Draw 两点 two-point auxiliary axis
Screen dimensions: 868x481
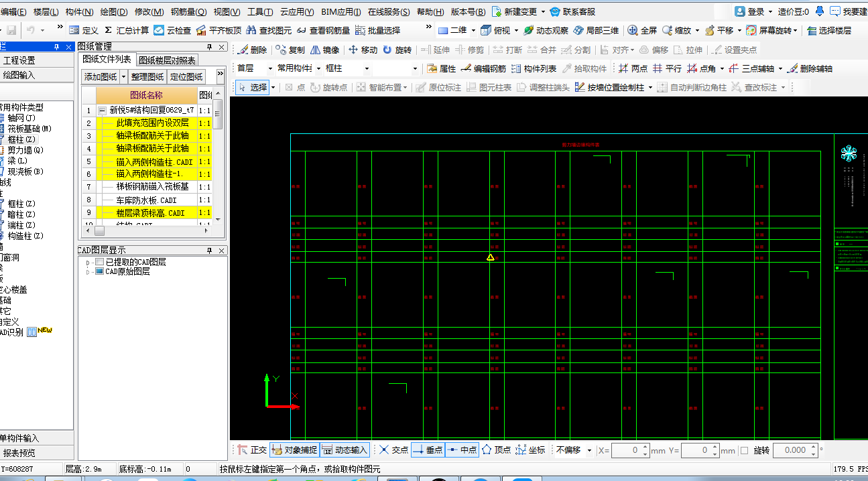[633, 68]
